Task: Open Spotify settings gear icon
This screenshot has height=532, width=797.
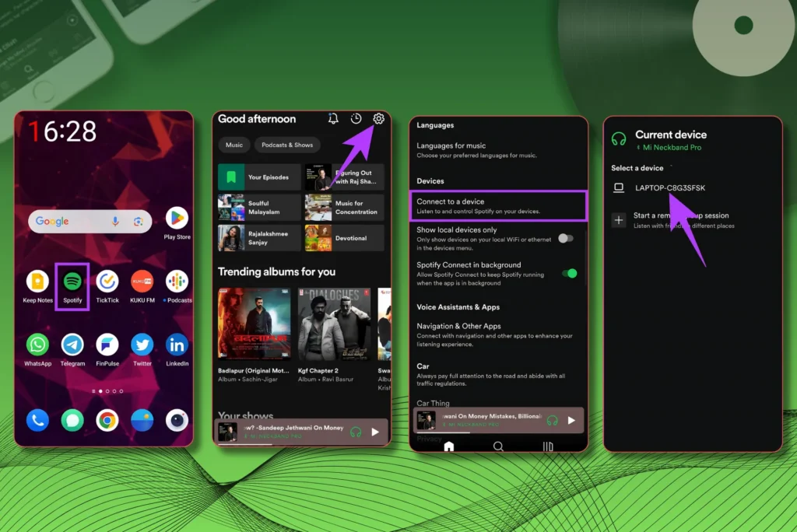Action: [x=379, y=119]
